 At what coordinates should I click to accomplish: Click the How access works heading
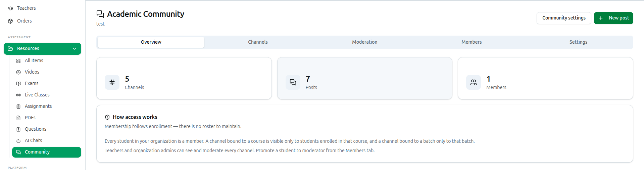[x=135, y=117]
